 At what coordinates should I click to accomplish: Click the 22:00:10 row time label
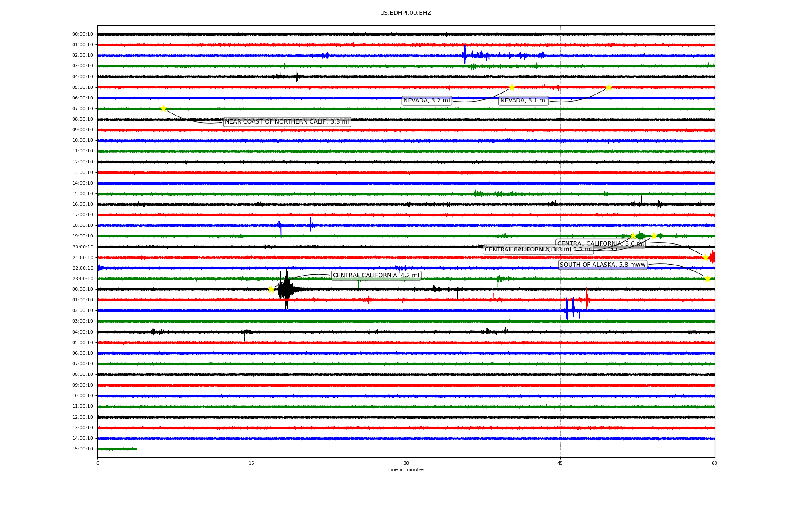pyautogui.click(x=82, y=268)
